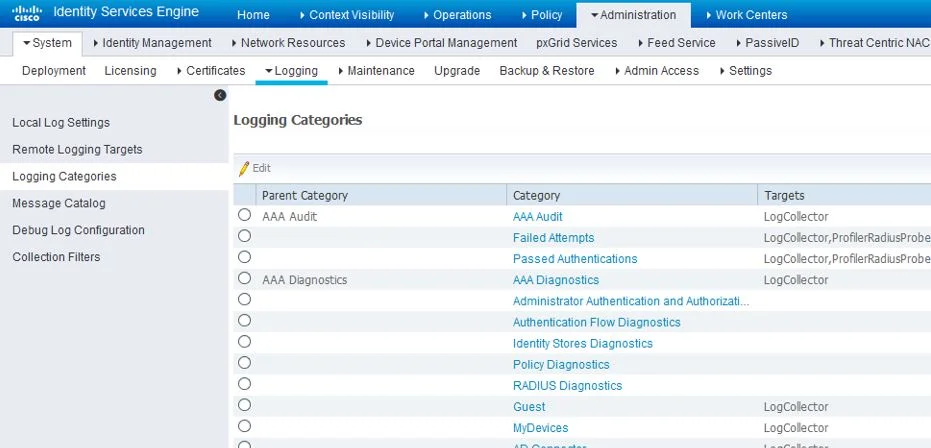The image size is (931, 448).
Task: Open the AAA Audit category link
Action: 537,217
